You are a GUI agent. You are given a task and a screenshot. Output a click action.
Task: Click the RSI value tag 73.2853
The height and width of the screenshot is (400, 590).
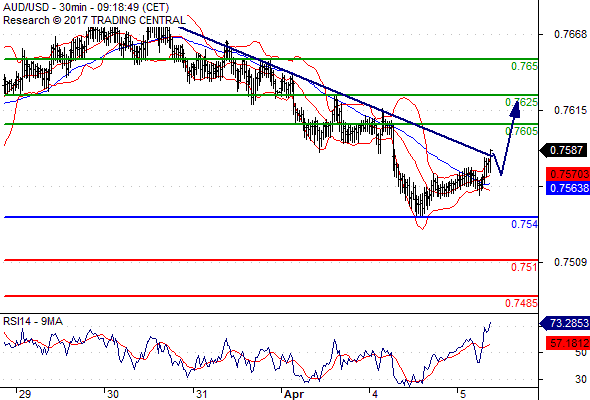pos(564,323)
